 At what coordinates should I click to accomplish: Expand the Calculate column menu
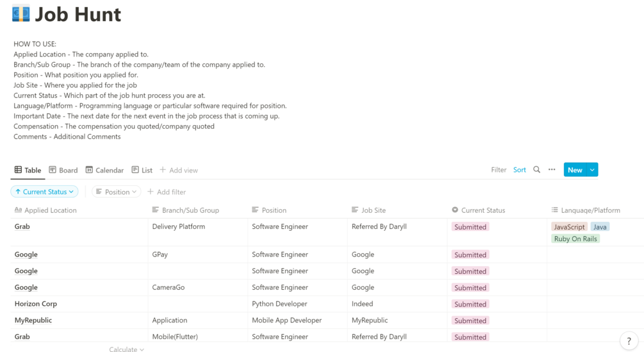click(126, 349)
